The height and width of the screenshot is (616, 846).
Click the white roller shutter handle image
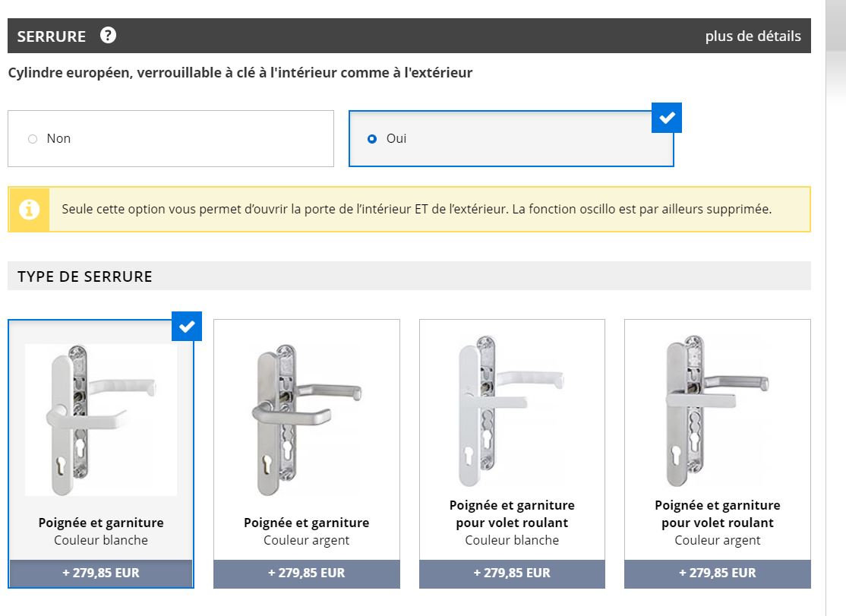coord(512,412)
